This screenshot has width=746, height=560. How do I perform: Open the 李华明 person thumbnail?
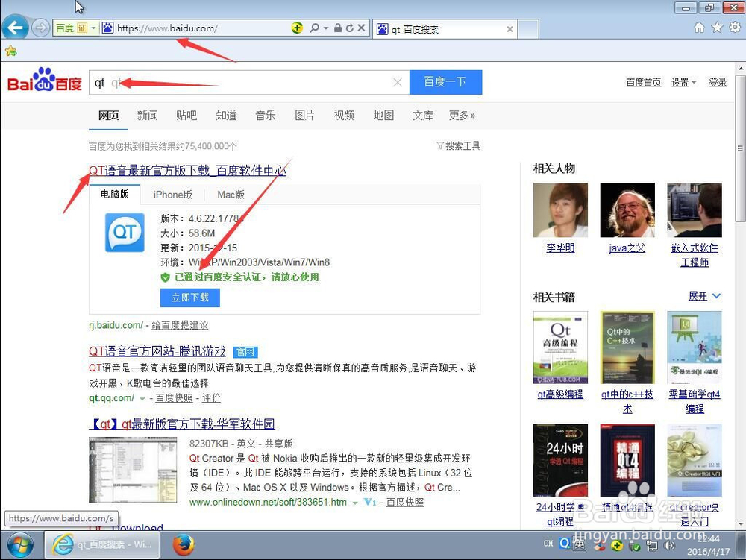[x=560, y=210]
